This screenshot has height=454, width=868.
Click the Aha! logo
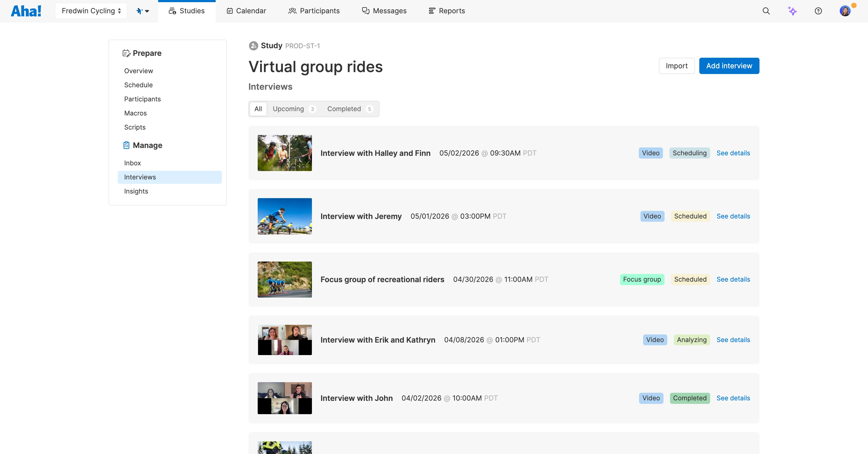pyautogui.click(x=26, y=11)
